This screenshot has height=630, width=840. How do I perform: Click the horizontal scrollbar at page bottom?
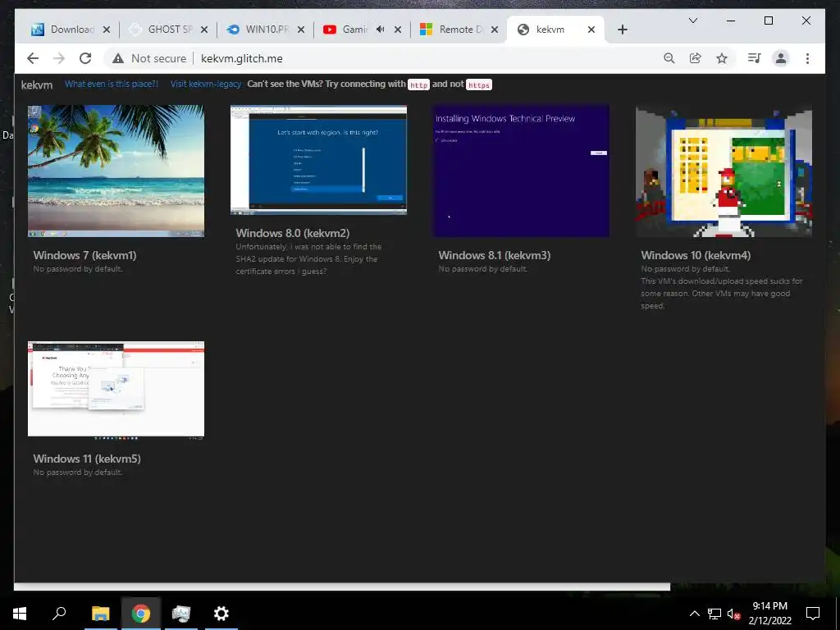tap(342, 587)
